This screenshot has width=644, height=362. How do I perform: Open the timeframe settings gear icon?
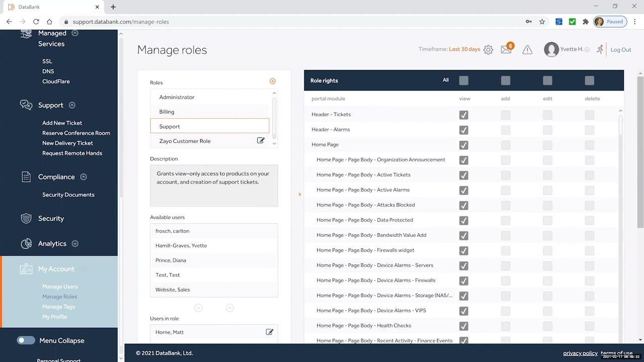488,50
